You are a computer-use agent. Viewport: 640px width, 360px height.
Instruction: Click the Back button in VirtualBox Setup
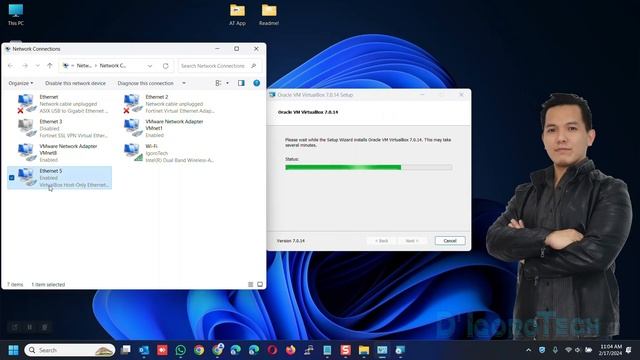coord(382,241)
